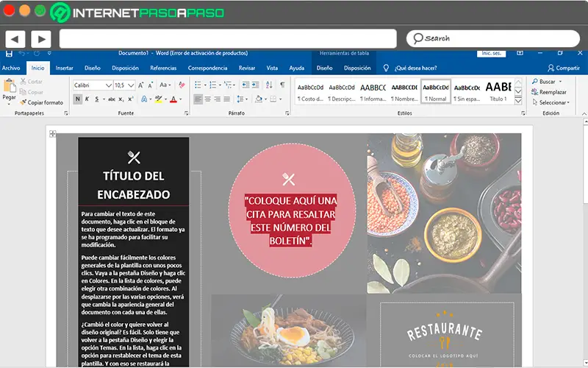Insert a numbered list

[212, 85]
